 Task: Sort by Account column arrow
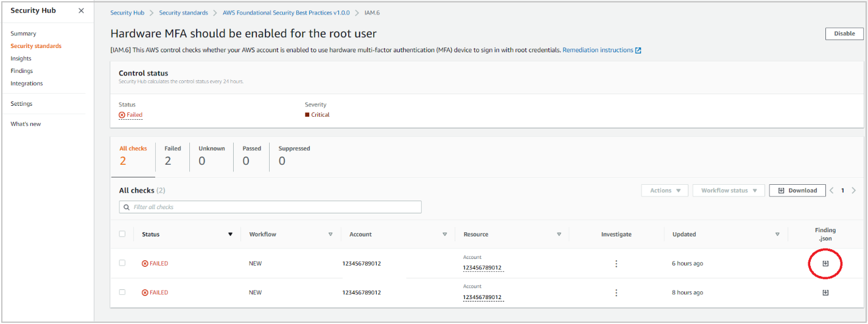(444, 234)
